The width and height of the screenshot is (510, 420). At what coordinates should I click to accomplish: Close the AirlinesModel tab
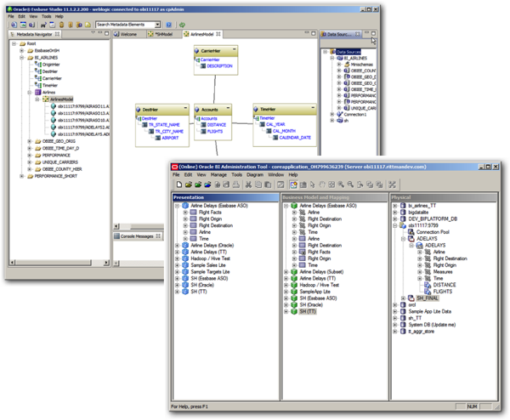point(218,34)
